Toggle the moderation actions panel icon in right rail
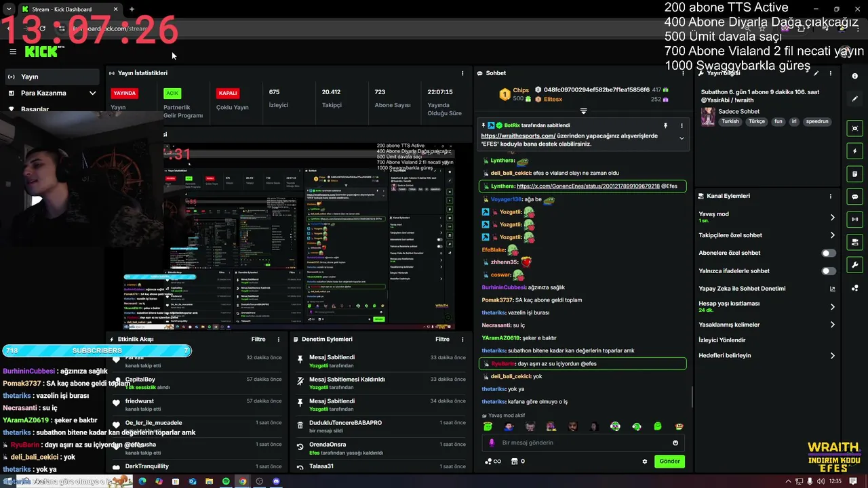This screenshot has width=868, height=488. pyautogui.click(x=854, y=242)
